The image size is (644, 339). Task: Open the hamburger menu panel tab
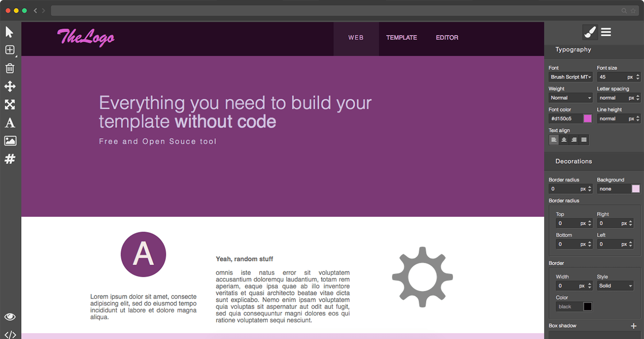(x=606, y=32)
